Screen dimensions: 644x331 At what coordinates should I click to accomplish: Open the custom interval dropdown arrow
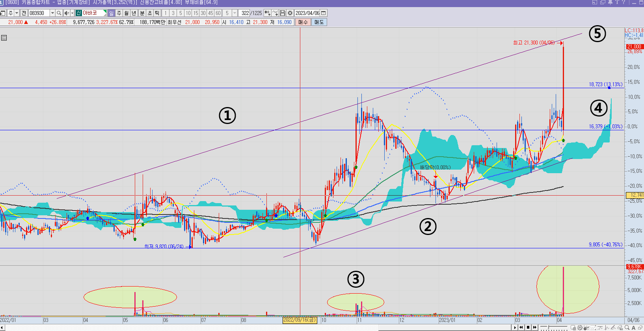coord(235,13)
